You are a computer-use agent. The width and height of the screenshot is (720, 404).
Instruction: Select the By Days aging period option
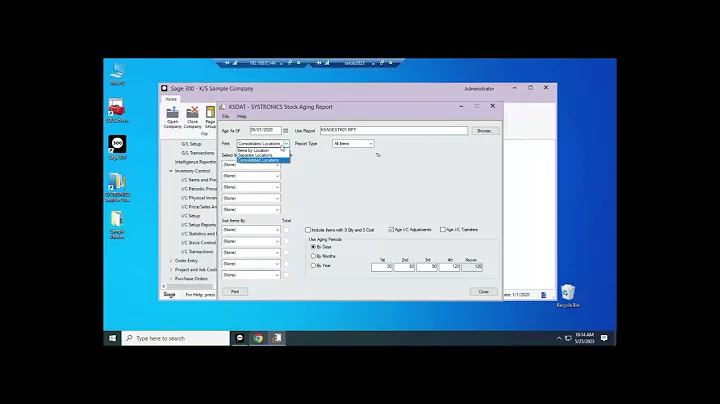coord(313,247)
